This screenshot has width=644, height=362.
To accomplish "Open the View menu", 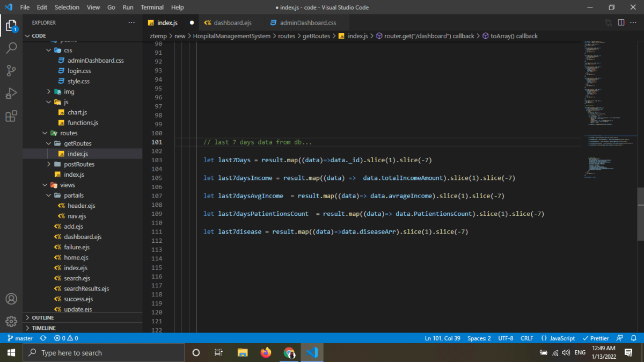I will (93, 8).
